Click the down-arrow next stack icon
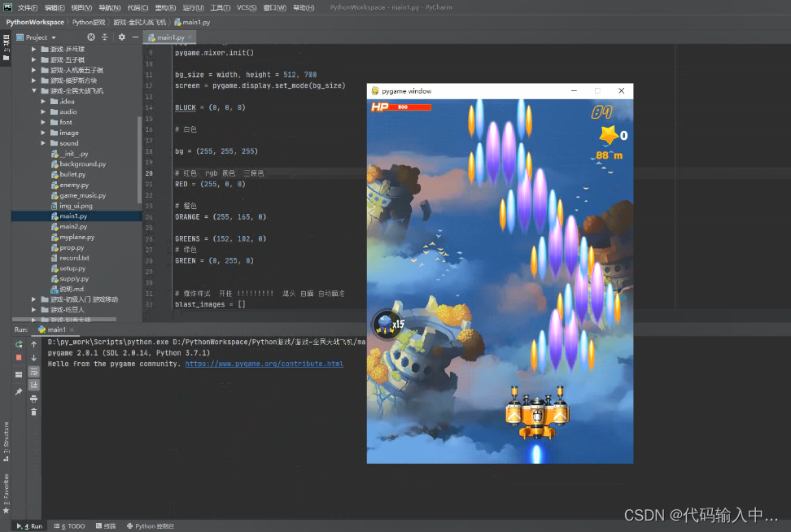The width and height of the screenshot is (791, 532). [x=34, y=358]
